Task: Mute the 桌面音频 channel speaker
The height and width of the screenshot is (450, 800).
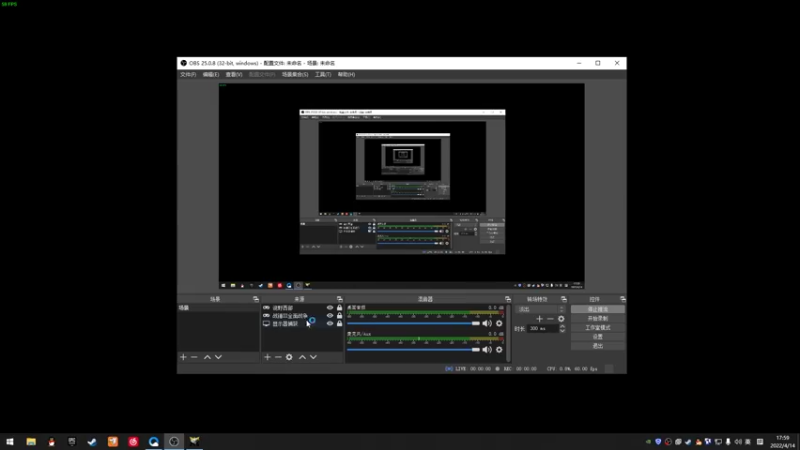Action: coord(487,323)
